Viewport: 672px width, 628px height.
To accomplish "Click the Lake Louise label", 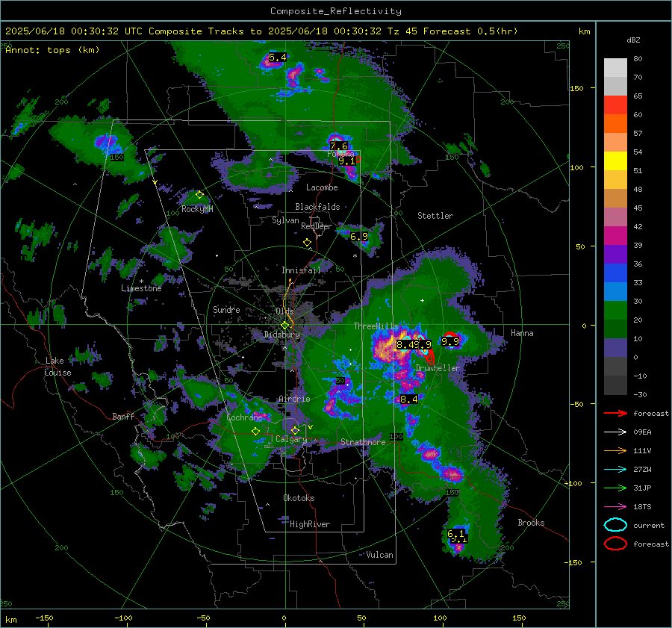I will (57, 367).
